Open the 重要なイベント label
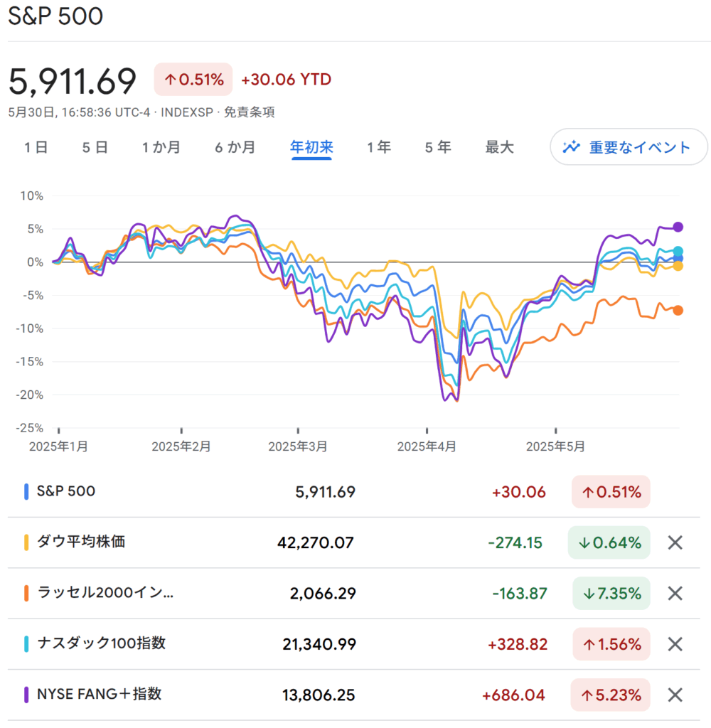711x728 pixels. pos(639,147)
